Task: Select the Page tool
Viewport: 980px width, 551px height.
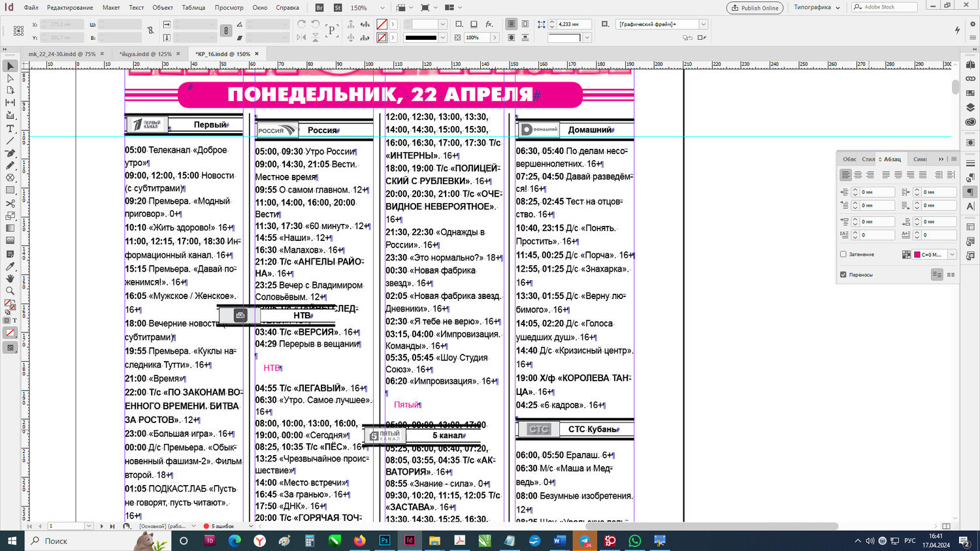Action: (x=10, y=91)
